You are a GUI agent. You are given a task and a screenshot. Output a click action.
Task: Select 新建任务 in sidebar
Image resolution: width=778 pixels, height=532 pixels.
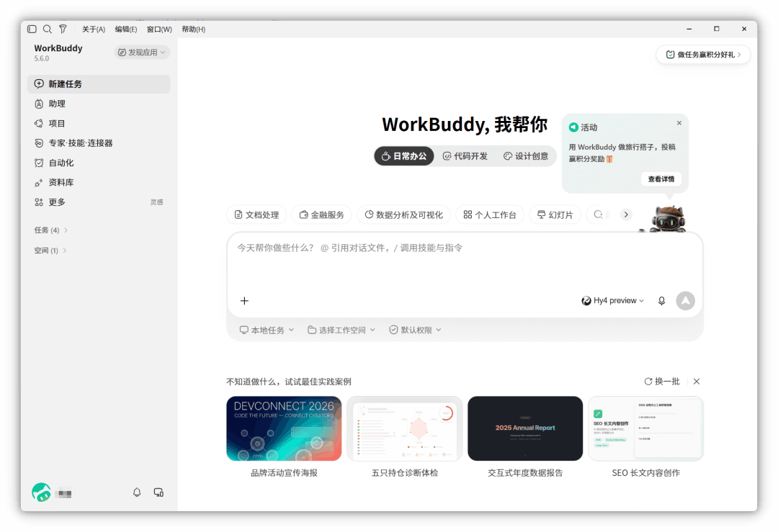[99, 84]
